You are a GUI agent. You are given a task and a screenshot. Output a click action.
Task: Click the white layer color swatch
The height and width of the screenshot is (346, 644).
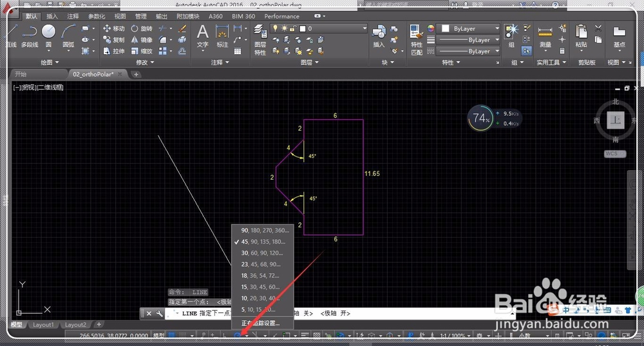tap(302, 28)
